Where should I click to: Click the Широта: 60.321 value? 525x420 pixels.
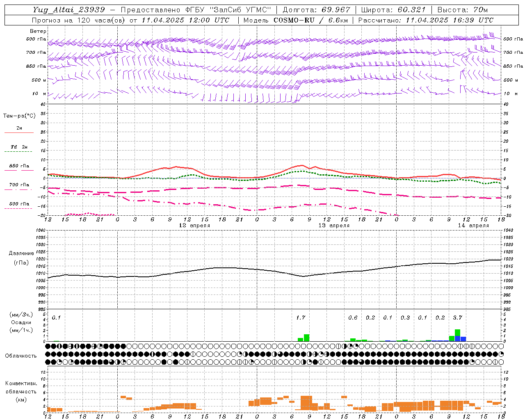click(393, 10)
